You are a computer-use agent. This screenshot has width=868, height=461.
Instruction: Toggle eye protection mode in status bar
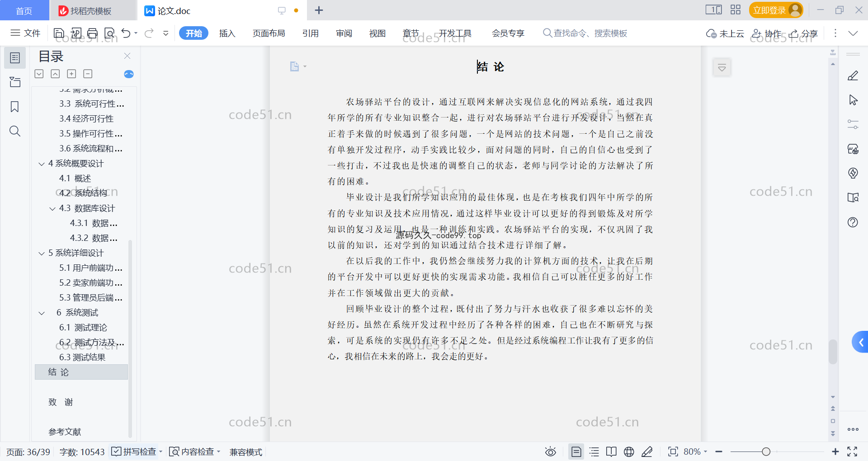(x=551, y=452)
